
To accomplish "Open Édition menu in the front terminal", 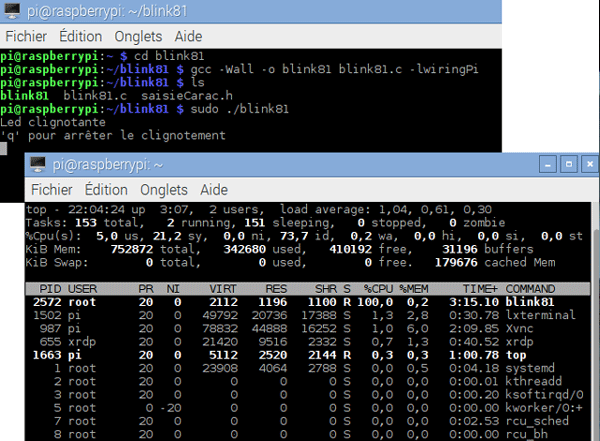I will click(106, 189).
